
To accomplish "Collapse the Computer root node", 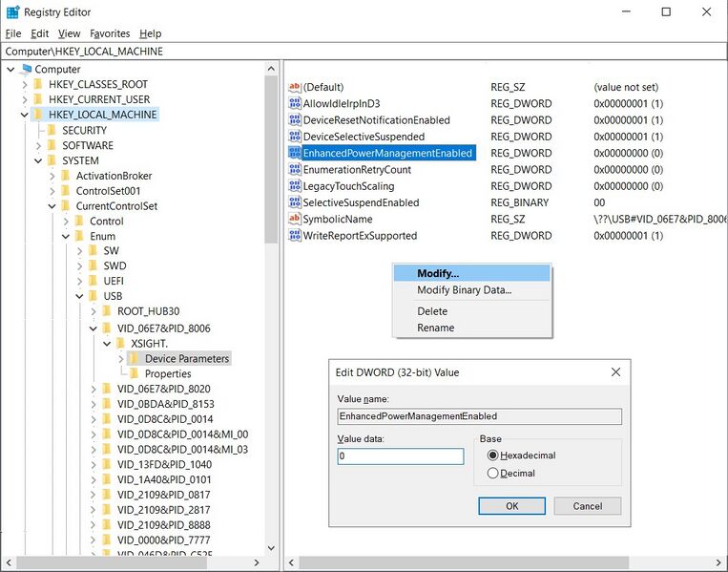I will point(11,70).
